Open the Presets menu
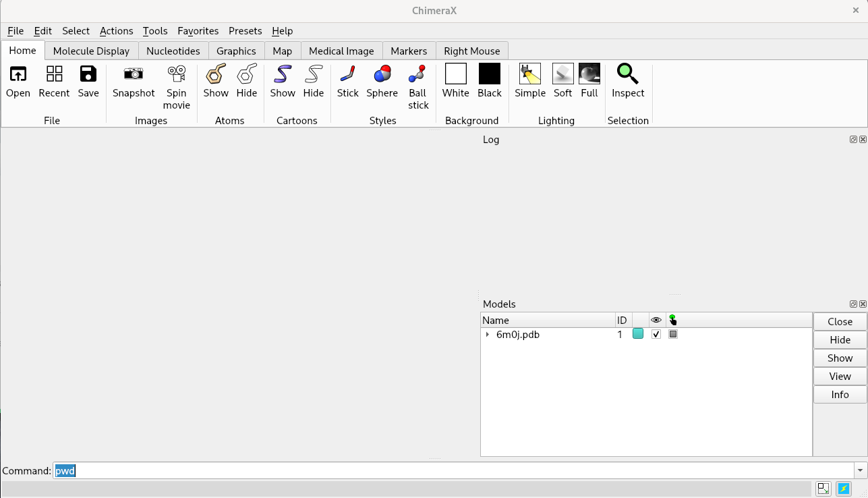The width and height of the screenshot is (868, 498). (x=245, y=31)
